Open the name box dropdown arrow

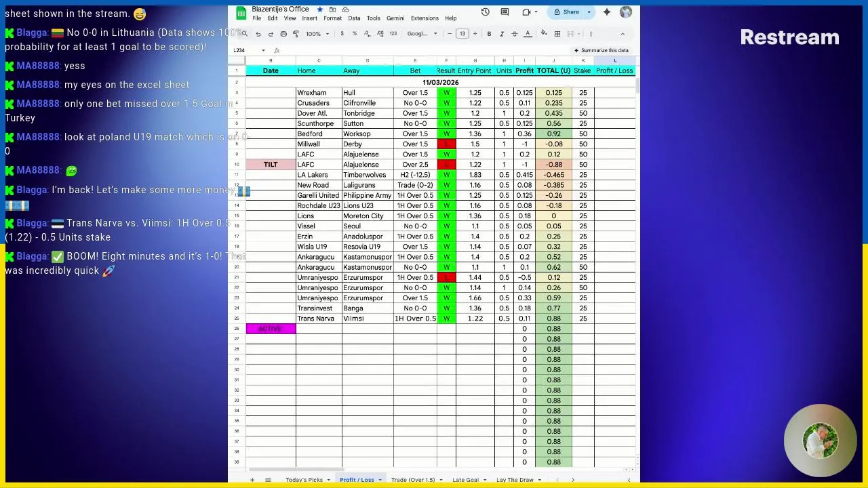coord(263,51)
